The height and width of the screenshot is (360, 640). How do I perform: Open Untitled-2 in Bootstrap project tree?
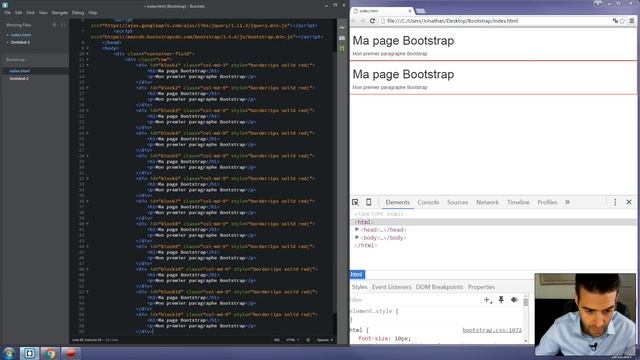coord(19,78)
